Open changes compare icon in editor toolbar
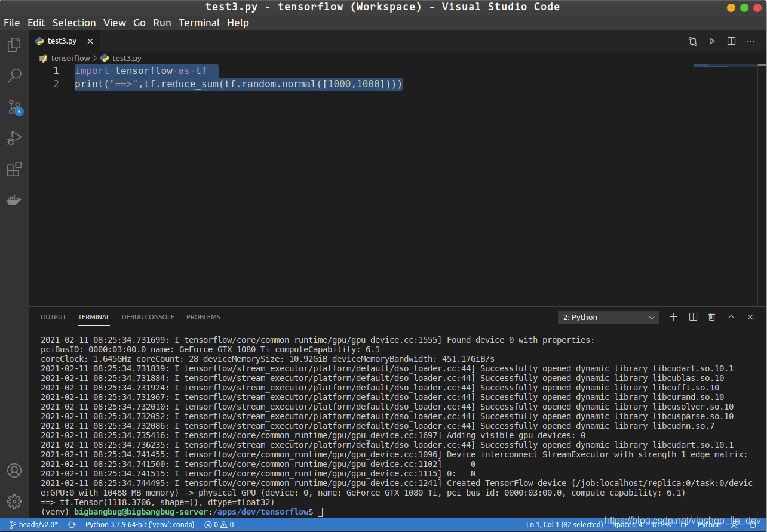This screenshot has height=532, width=767. pyautogui.click(x=693, y=41)
